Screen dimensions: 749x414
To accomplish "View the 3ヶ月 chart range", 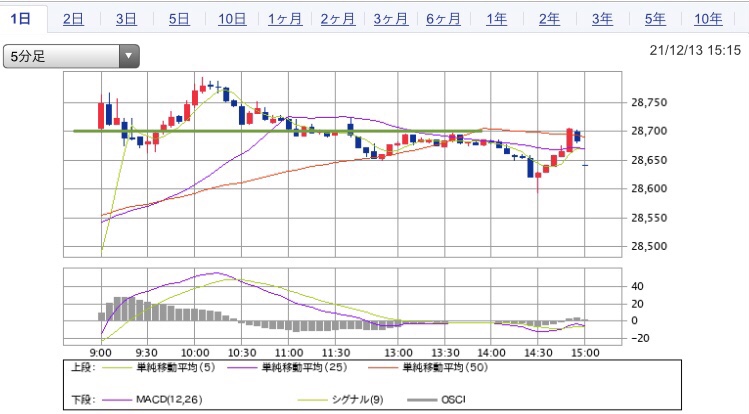I will click(391, 19).
